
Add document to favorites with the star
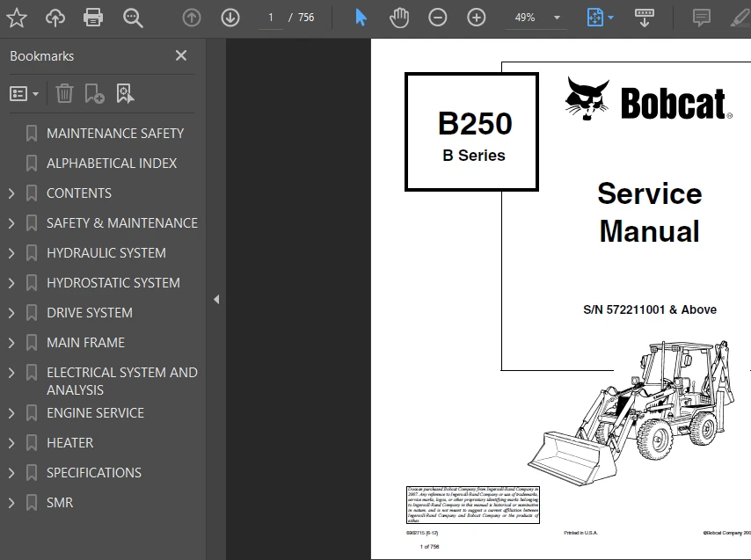click(17, 17)
